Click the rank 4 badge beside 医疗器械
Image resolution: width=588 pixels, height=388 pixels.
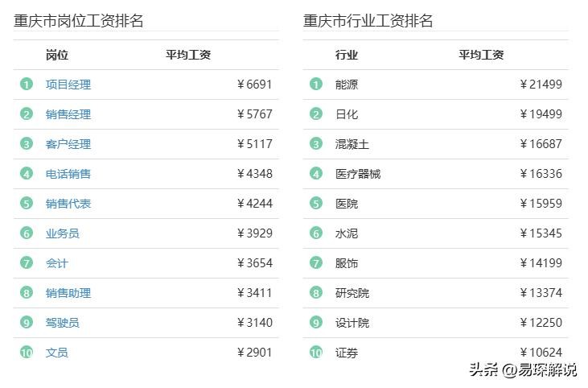click(x=316, y=174)
